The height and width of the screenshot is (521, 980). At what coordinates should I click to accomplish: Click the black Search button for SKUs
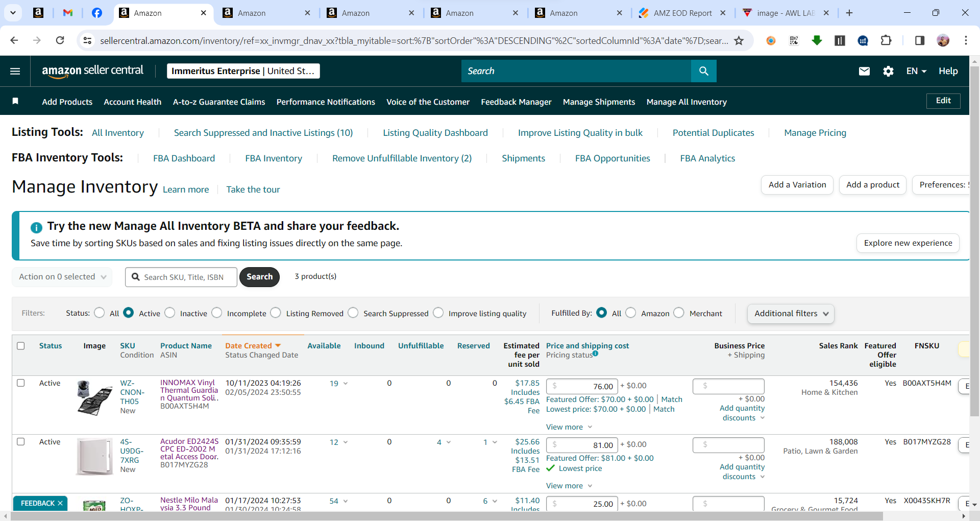pos(259,277)
